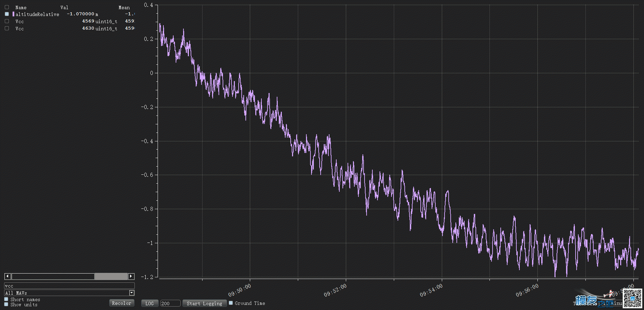
Task: Click the 09:56:00 time axis label
Action: point(527,290)
